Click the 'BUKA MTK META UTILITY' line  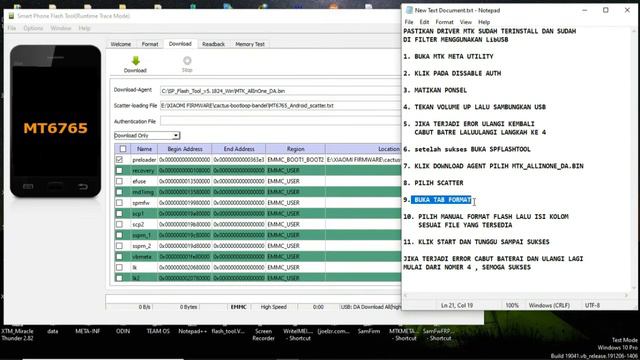point(448,56)
